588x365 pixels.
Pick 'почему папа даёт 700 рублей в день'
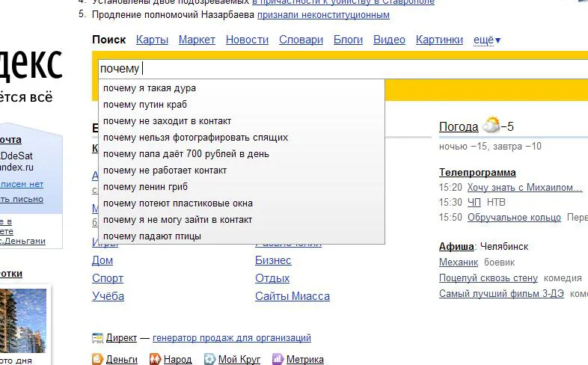tap(242, 154)
